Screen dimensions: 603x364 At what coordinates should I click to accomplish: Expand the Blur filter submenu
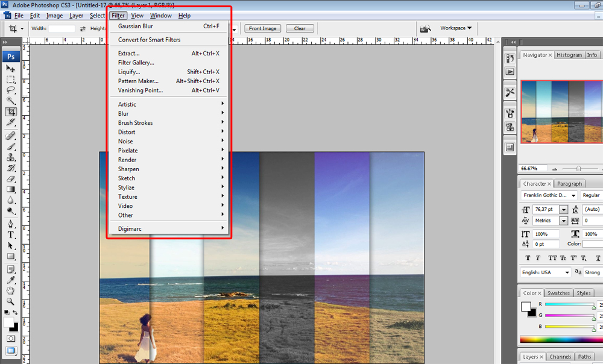click(169, 113)
